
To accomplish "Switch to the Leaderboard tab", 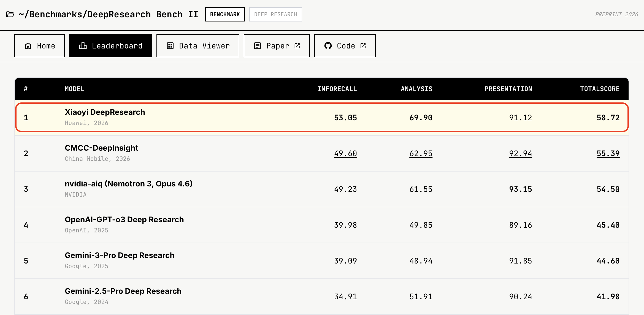I will 110,46.
